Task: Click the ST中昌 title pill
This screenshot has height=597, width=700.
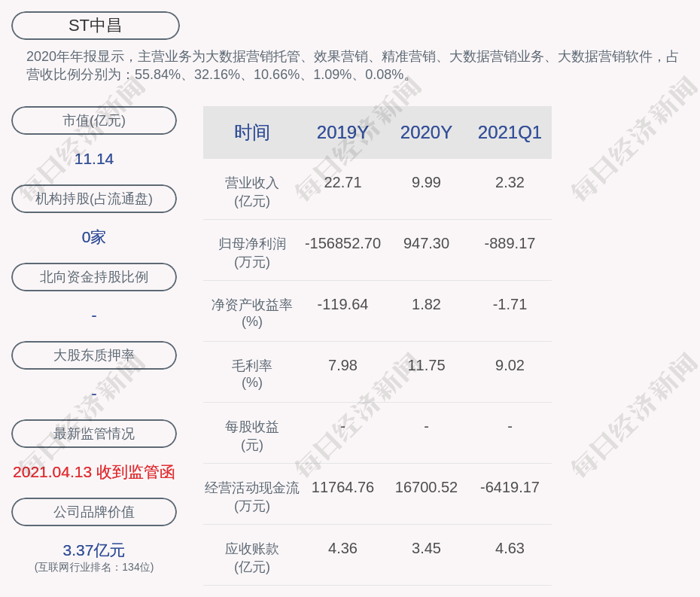Action: 95,26
